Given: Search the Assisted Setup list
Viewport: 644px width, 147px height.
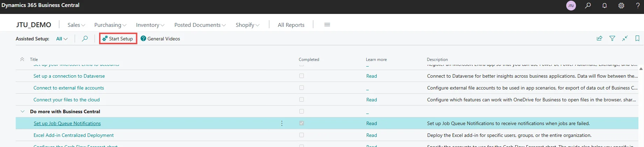Looking at the screenshot, I should [x=85, y=39].
